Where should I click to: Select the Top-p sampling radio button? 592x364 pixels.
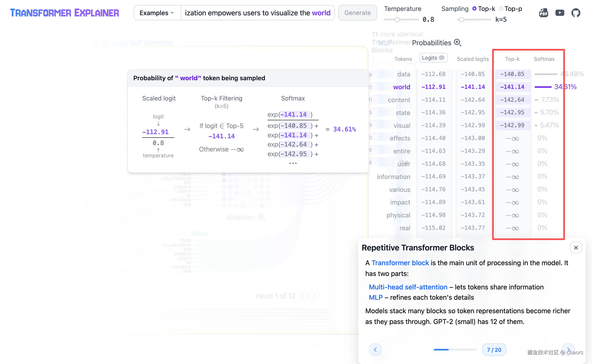point(501,9)
